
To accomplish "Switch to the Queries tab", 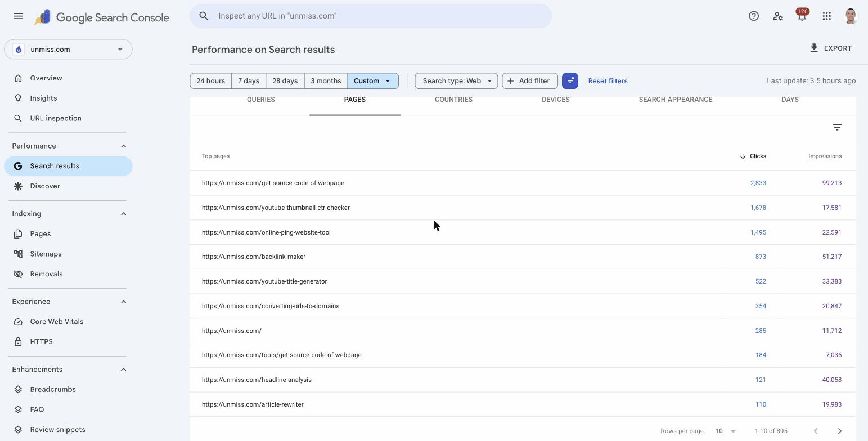I will point(261,100).
